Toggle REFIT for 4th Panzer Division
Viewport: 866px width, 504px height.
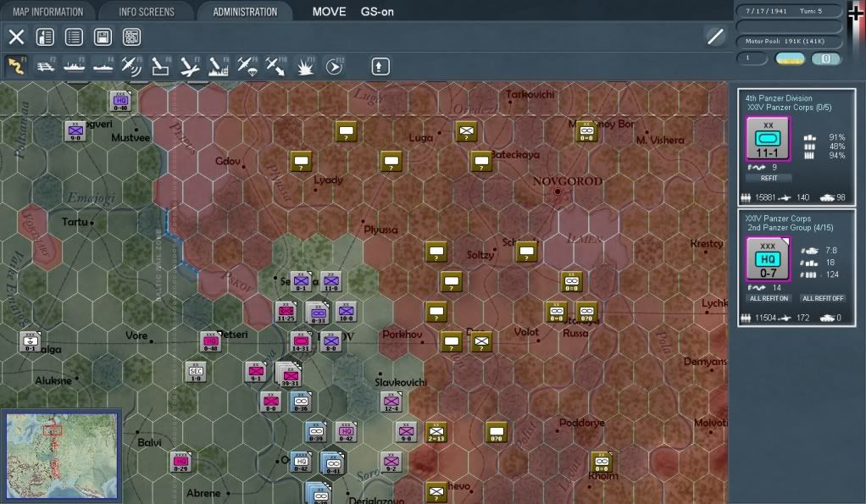[x=769, y=178]
